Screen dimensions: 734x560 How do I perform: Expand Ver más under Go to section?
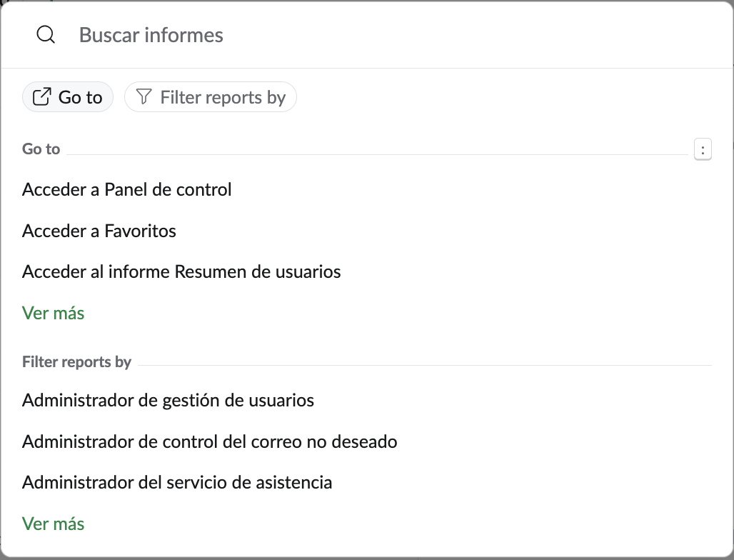pyautogui.click(x=54, y=313)
